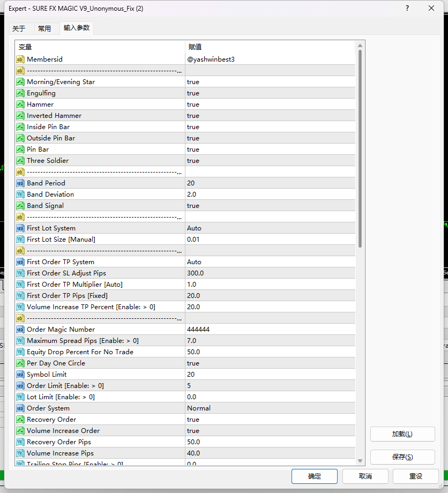Select the string icon beside Membersid

click(20, 59)
